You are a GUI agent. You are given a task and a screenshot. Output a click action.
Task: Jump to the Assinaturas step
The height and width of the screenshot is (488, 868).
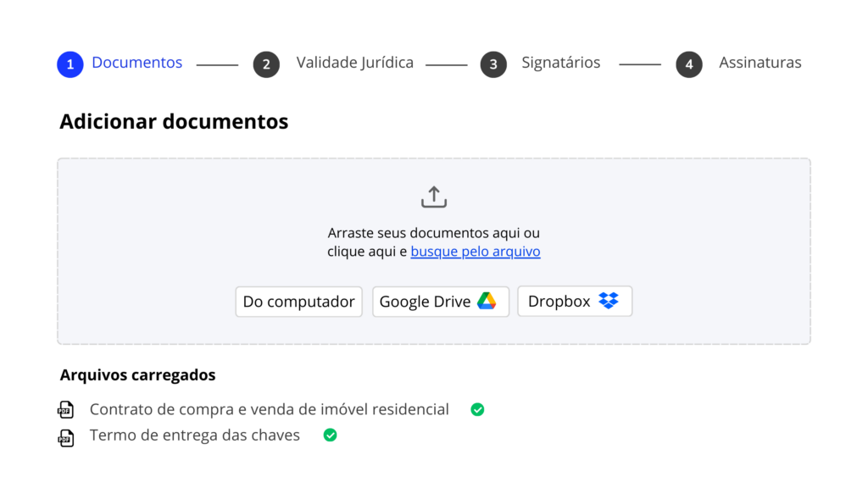pos(759,63)
